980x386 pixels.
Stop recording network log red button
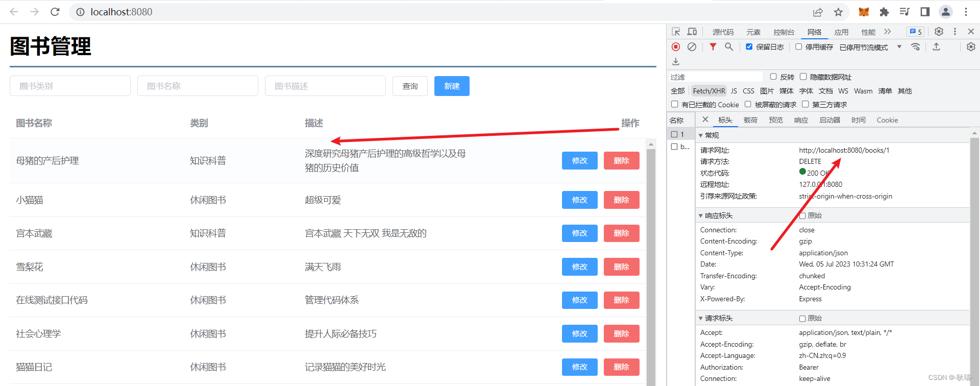[676, 47]
